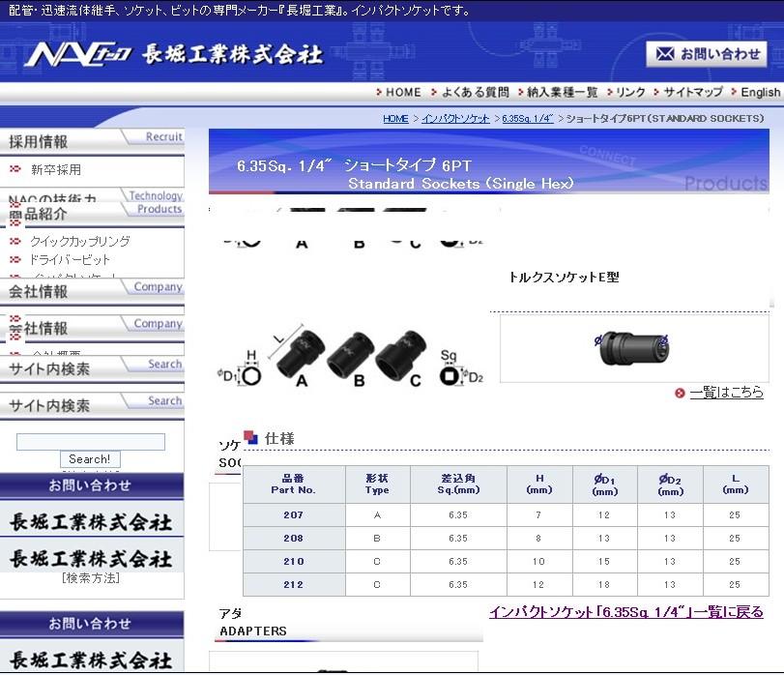The height and width of the screenshot is (675, 784).
Task: Open the [検索方法] search help link
Action: pyautogui.click(x=91, y=578)
